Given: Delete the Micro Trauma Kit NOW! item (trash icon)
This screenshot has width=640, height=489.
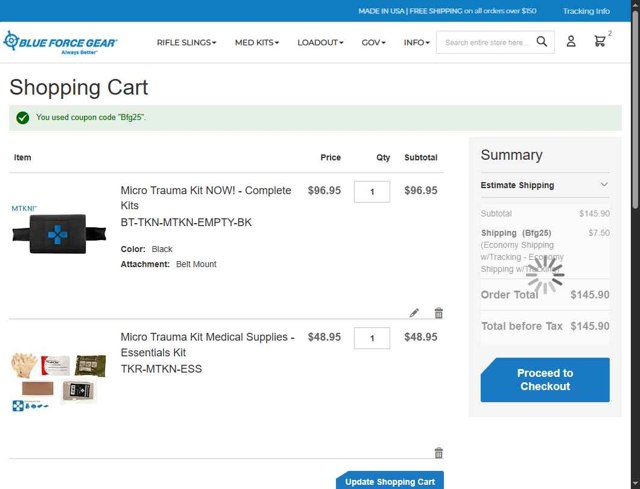Looking at the screenshot, I should tap(439, 313).
